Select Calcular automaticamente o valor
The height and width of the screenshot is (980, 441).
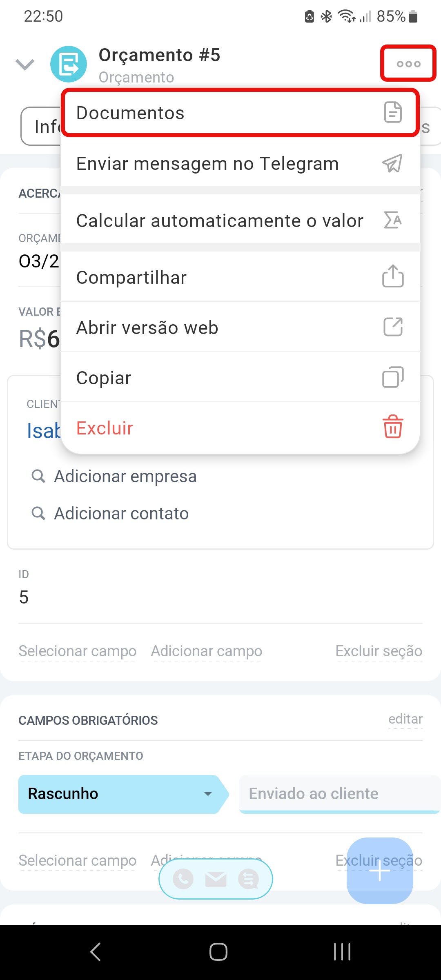240,220
